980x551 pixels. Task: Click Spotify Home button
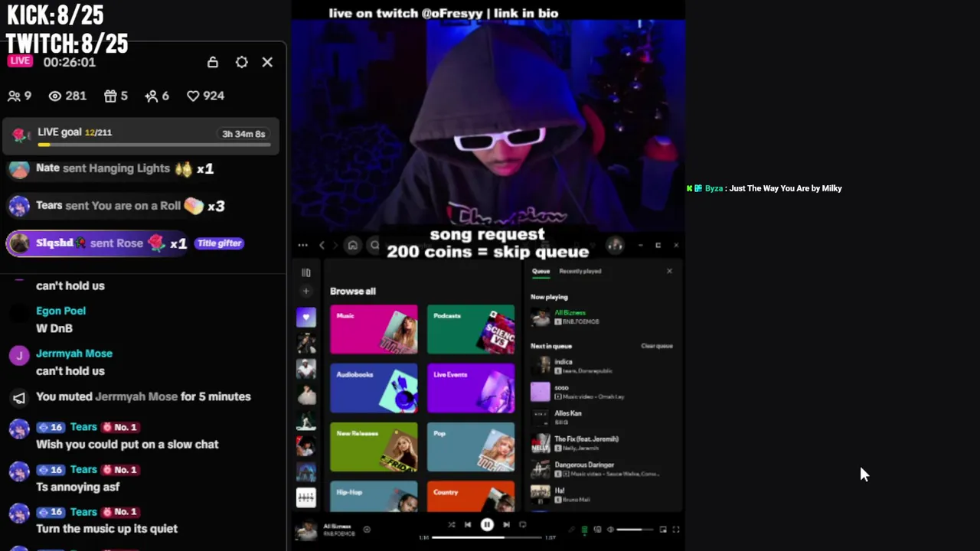(353, 246)
